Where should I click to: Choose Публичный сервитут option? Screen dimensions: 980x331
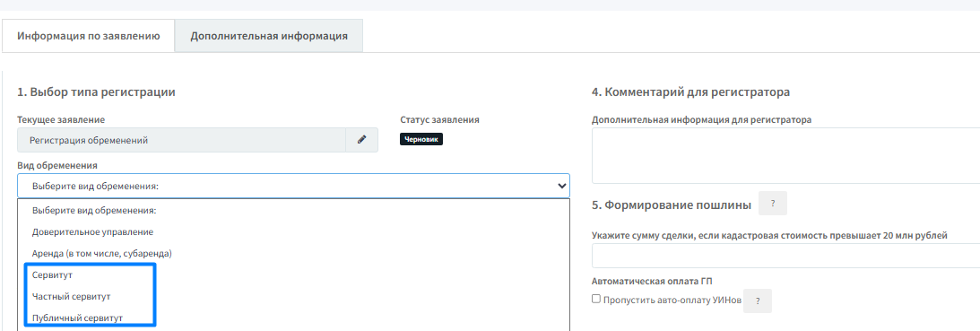[x=294, y=318]
